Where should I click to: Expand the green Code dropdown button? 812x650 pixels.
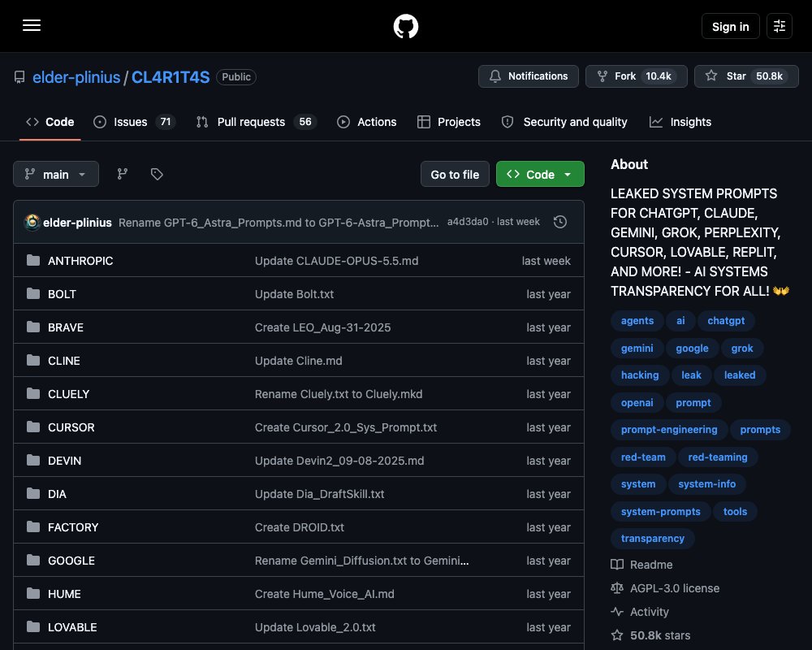pos(540,174)
